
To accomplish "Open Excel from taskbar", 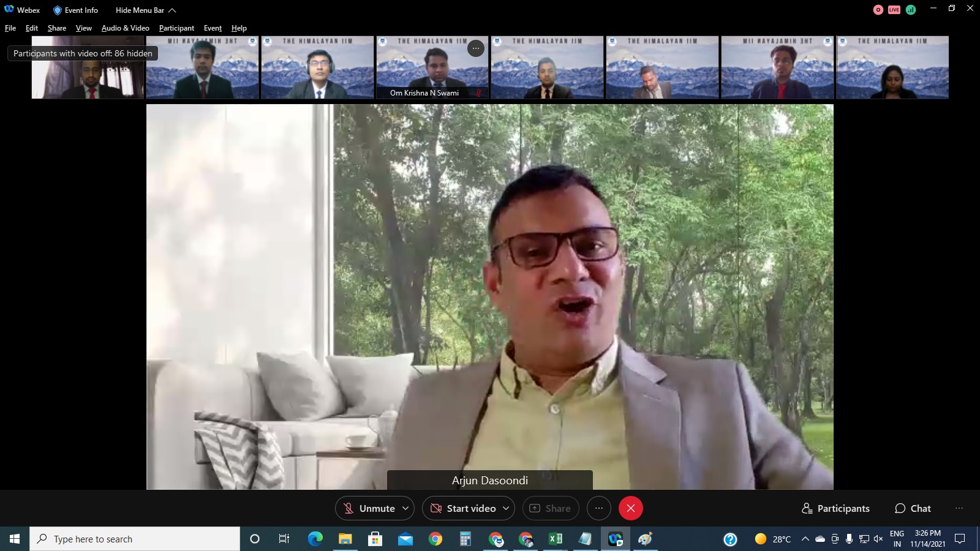I will 556,539.
